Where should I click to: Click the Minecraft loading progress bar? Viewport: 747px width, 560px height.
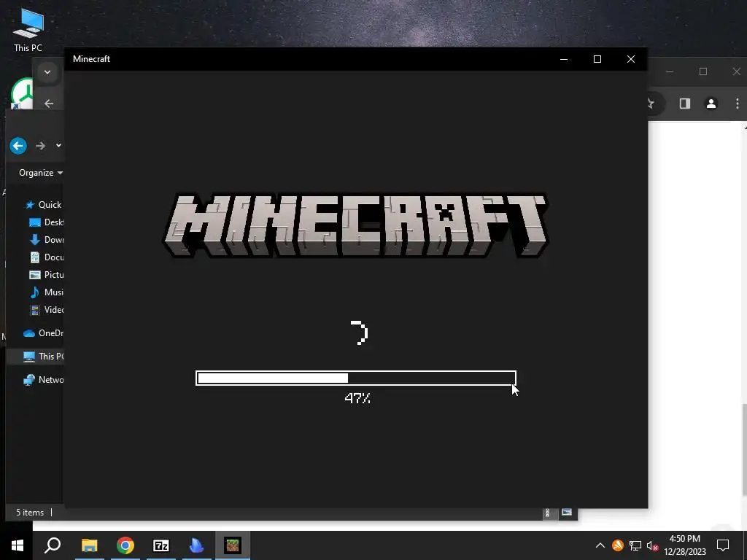tap(356, 378)
